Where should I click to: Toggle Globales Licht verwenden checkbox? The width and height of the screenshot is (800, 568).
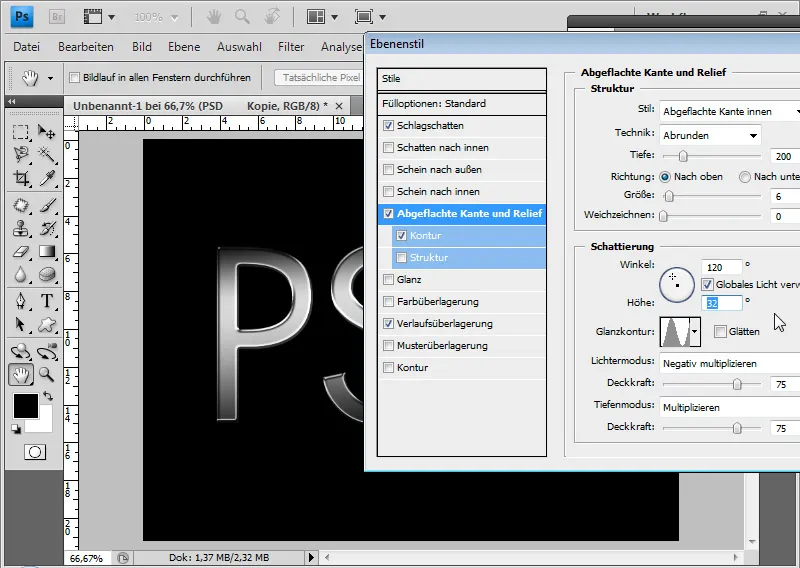pos(707,284)
